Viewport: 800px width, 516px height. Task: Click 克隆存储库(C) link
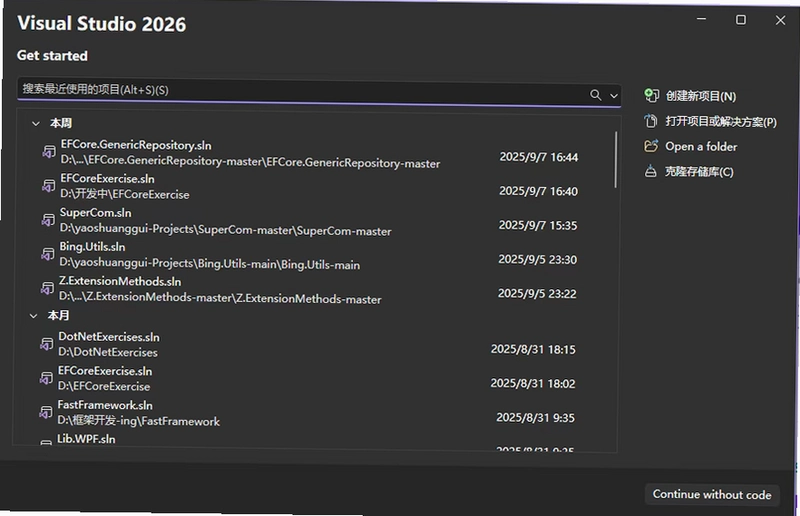point(699,171)
